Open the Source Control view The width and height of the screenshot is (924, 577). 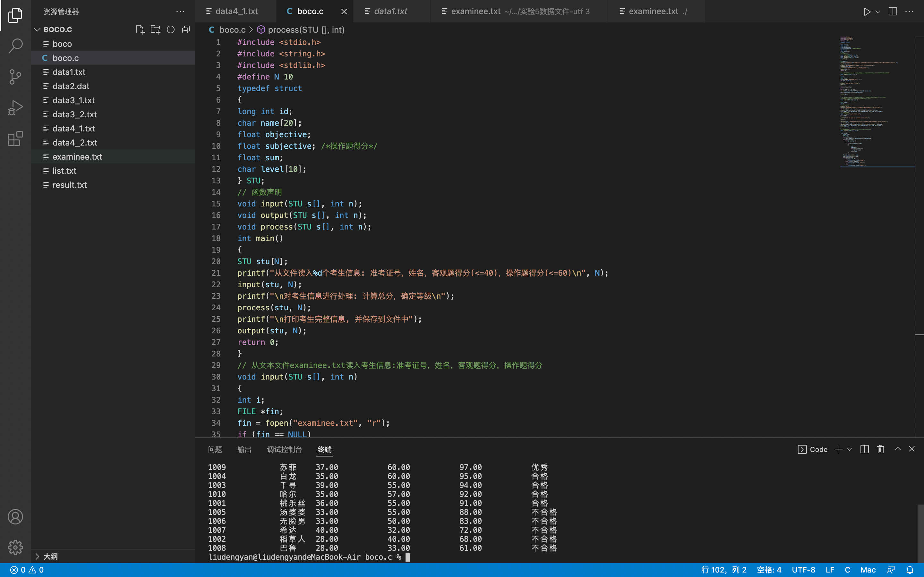[x=15, y=77]
